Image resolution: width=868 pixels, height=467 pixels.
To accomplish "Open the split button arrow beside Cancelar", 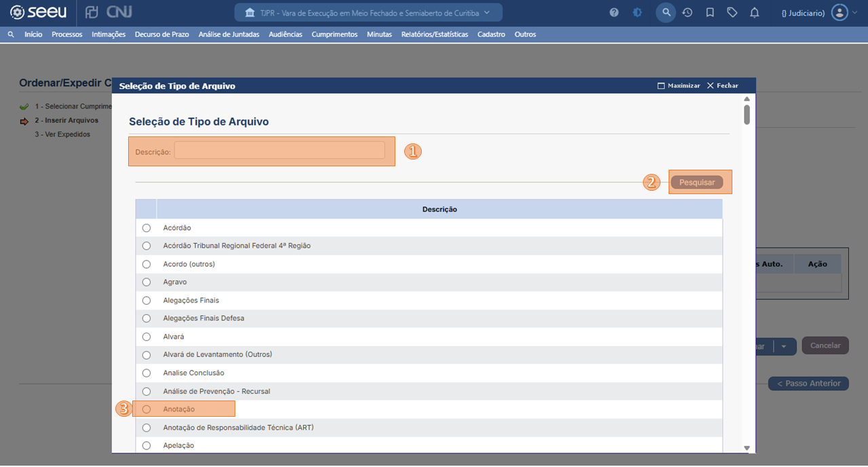I will coord(784,346).
